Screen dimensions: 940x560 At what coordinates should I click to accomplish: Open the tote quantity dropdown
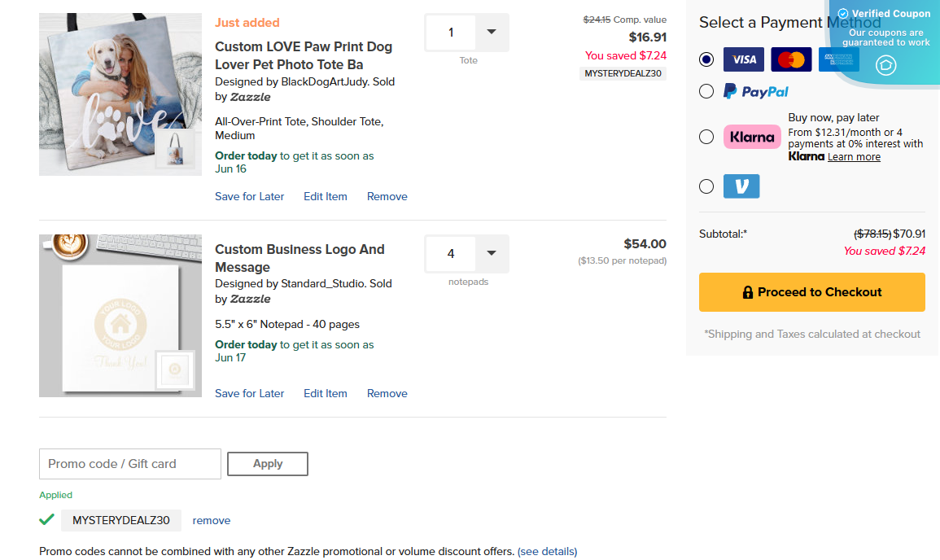(x=491, y=33)
